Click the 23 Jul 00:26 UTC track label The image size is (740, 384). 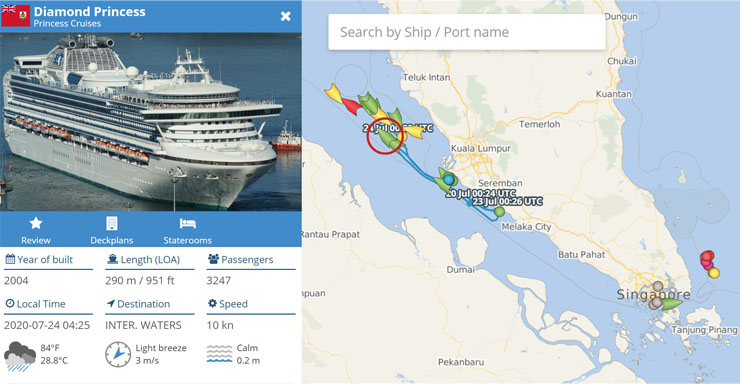507,201
